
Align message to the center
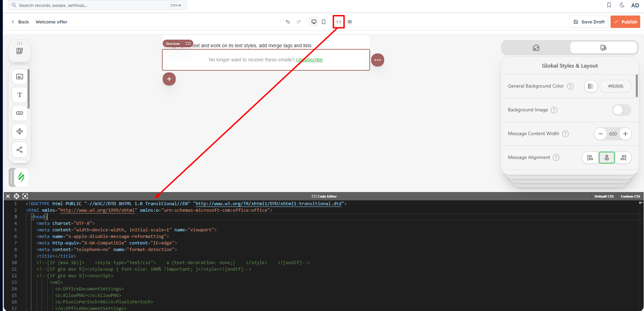point(607,158)
